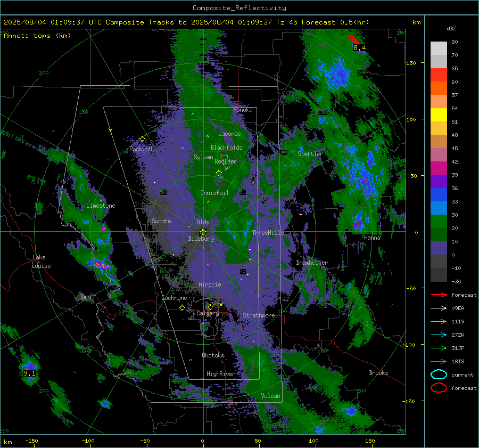Click the Calgary city label
Image resolution: width=479 pixels, height=448 pixels.
[x=208, y=313]
